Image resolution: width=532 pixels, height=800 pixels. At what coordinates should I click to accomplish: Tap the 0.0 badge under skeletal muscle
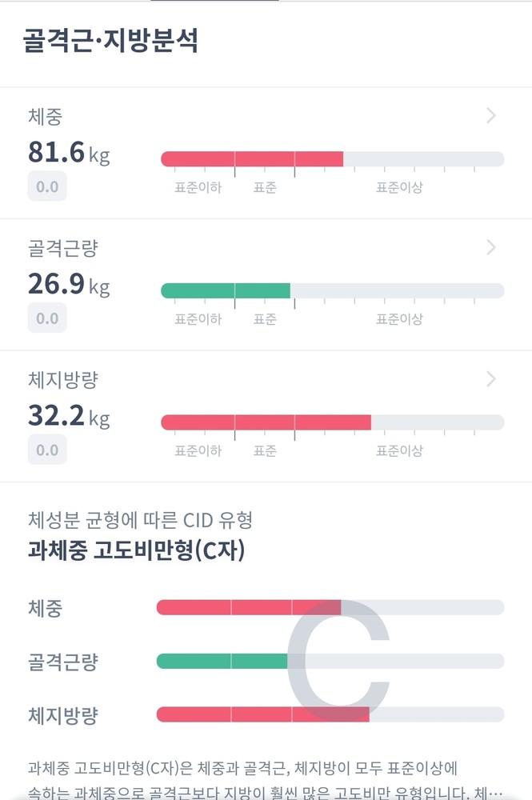tap(47, 318)
